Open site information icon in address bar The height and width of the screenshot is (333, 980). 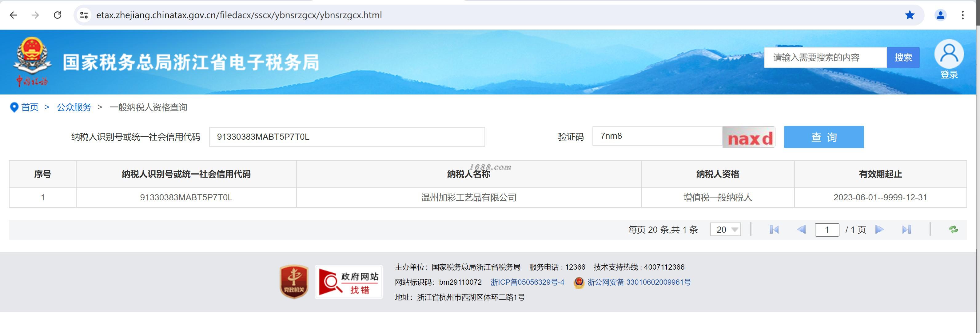point(84,15)
